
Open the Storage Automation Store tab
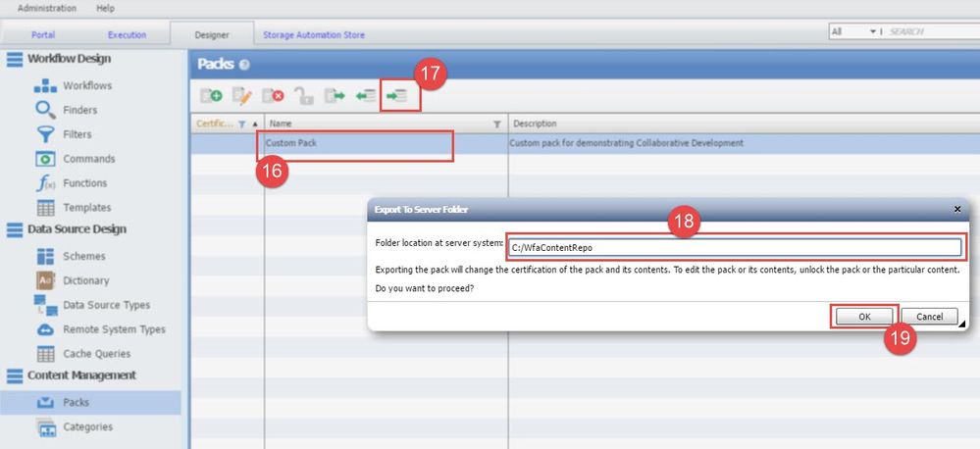click(314, 35)
